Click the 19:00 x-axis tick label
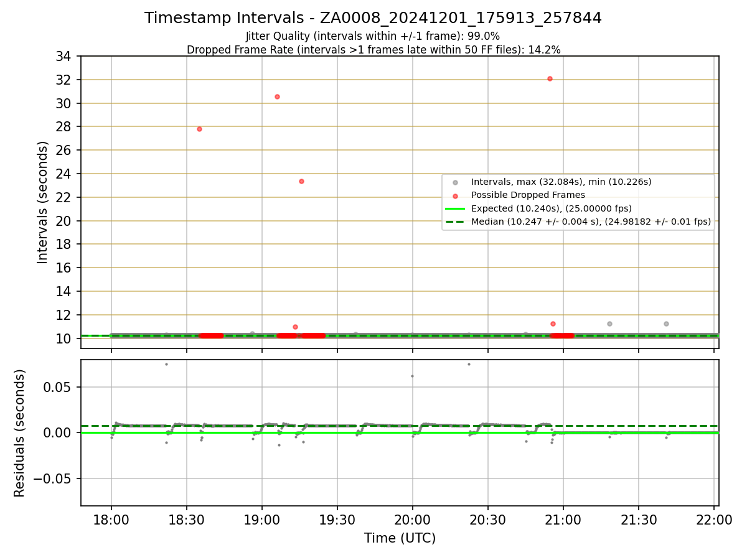 tap(262, 520)
